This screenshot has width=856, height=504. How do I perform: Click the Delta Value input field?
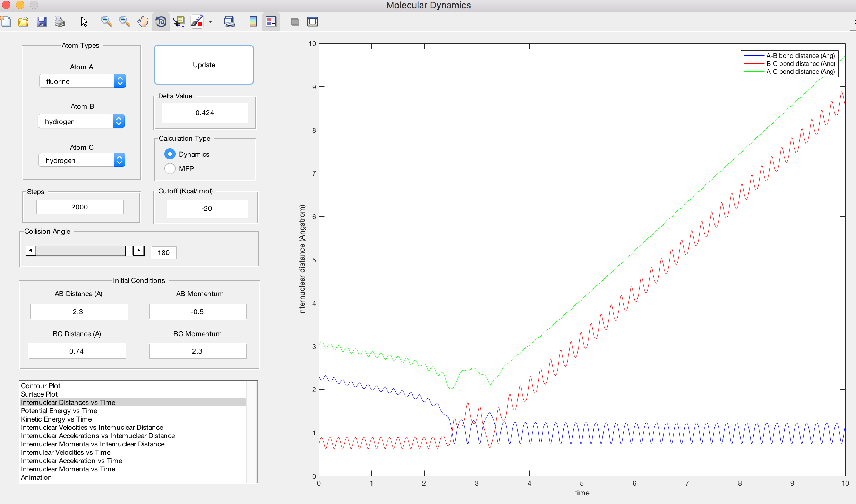[205, 113]
